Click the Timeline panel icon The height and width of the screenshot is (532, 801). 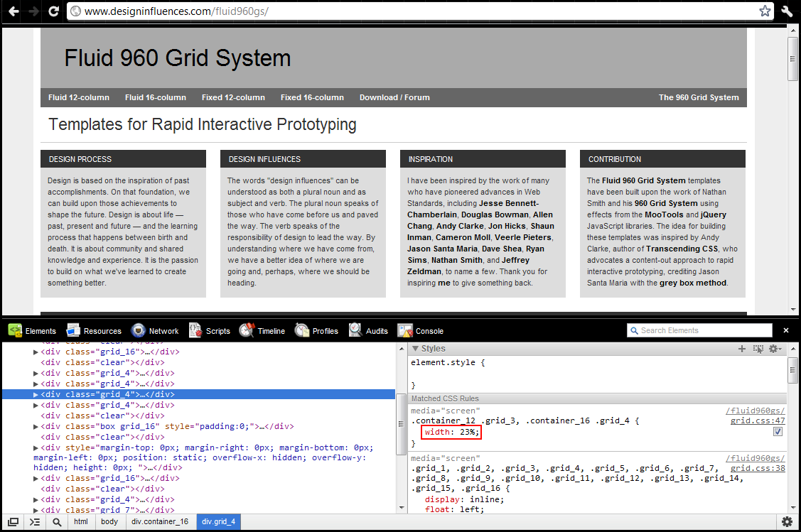[247, 330]
